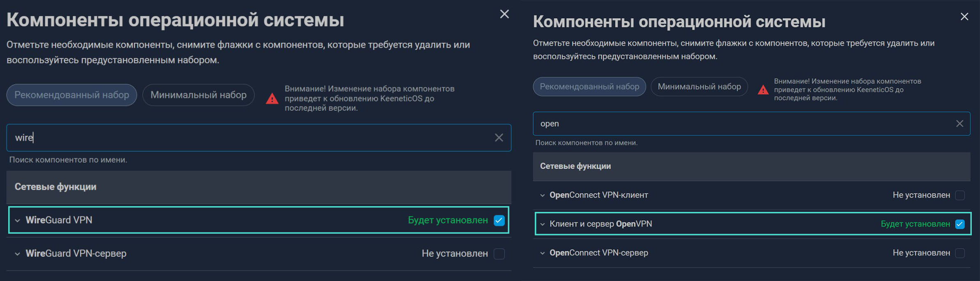This screenshot has height=281, width=980.
Task: Uncheck the WireGuard VPN component checkbox
Action: (x=499, y=221)
